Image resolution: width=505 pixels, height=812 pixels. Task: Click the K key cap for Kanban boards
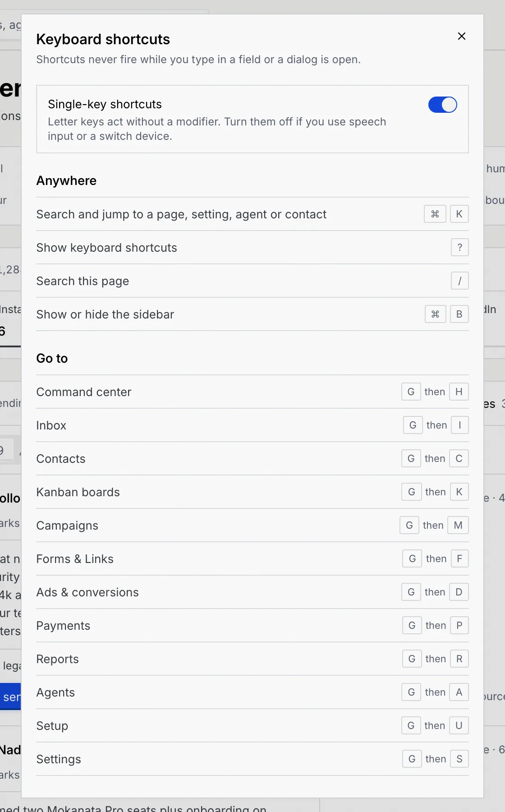pyautogui.click(x=459, y=492)
